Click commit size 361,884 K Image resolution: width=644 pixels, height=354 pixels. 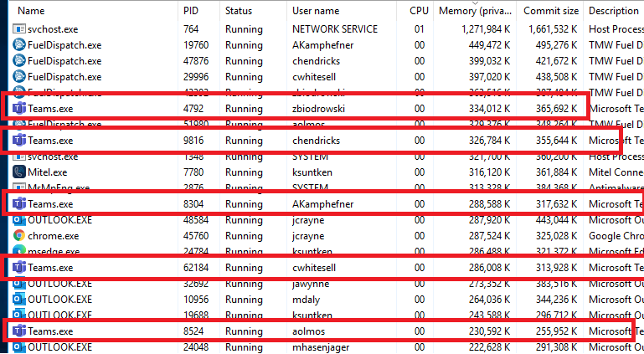(557, 172)
